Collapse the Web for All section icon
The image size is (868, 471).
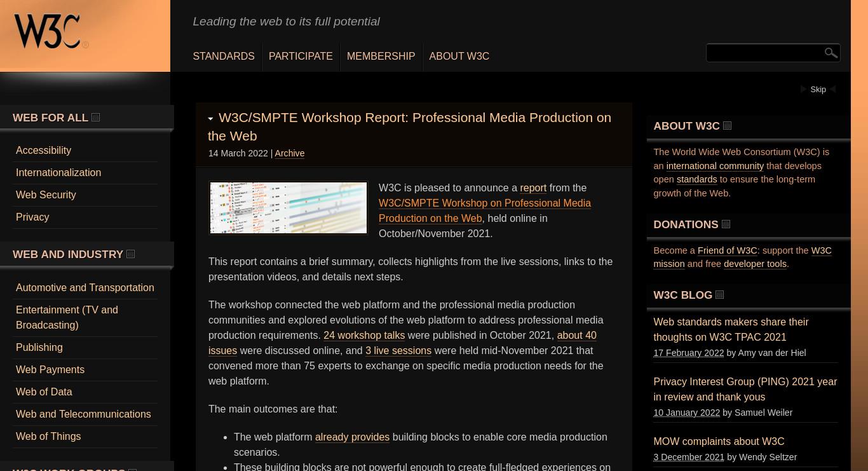point(96,117)
